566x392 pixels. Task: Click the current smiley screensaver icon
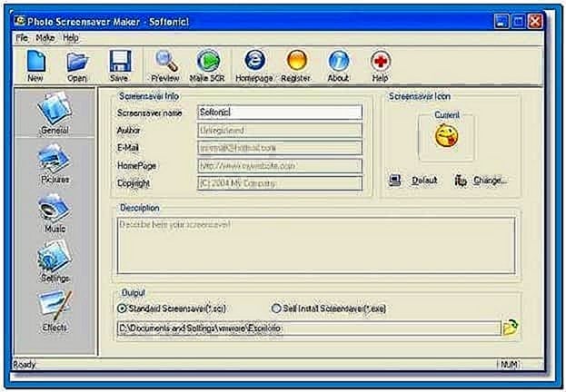(x=446, y=136)
